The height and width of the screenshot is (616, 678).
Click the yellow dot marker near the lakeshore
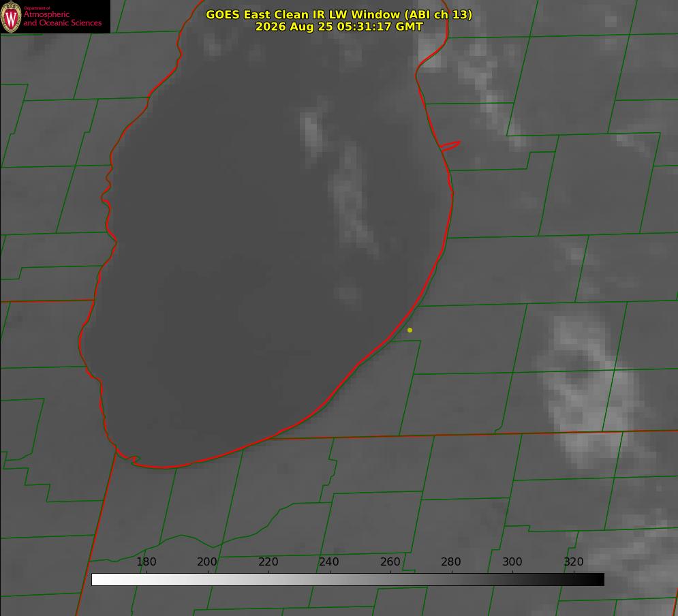pos(410,330)
